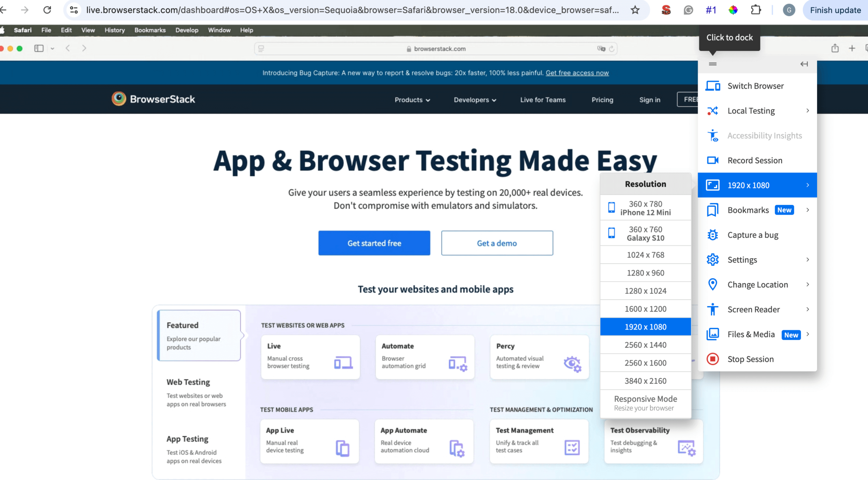This screenshot has height=480, width=868.
Task: Click the Local Testing shuffle icon
Action: click(x=712, y=111)
